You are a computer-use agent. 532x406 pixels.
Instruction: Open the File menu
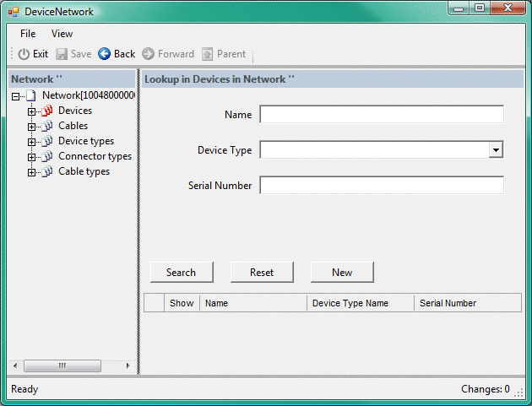coord(28,34)
